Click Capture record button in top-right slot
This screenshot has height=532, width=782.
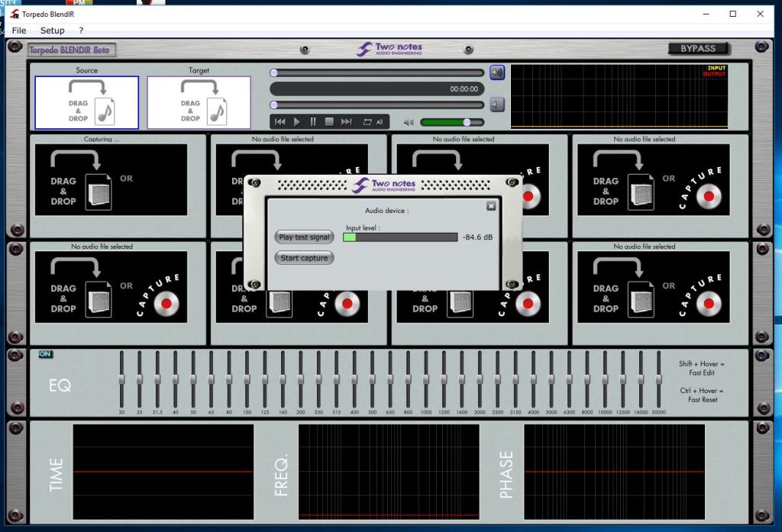pos(709,196)
